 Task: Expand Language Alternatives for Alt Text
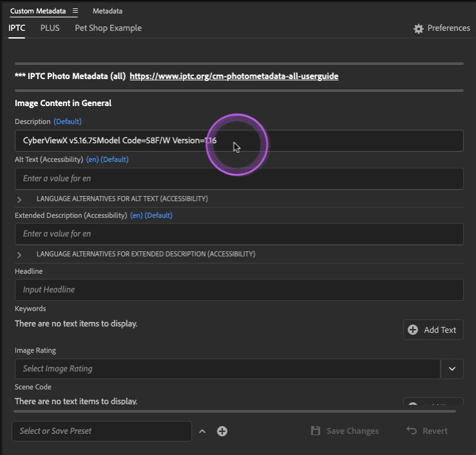pyautogui.click(x=19, y=199)
